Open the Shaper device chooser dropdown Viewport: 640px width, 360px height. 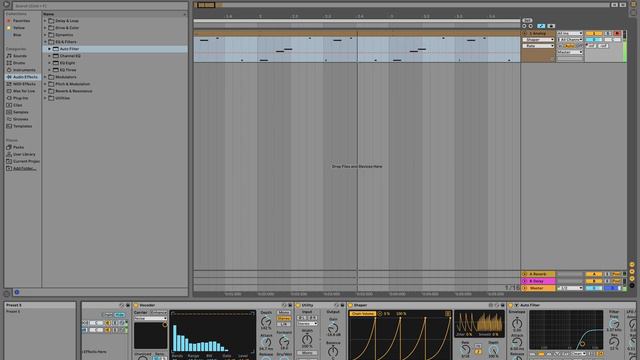538,40
